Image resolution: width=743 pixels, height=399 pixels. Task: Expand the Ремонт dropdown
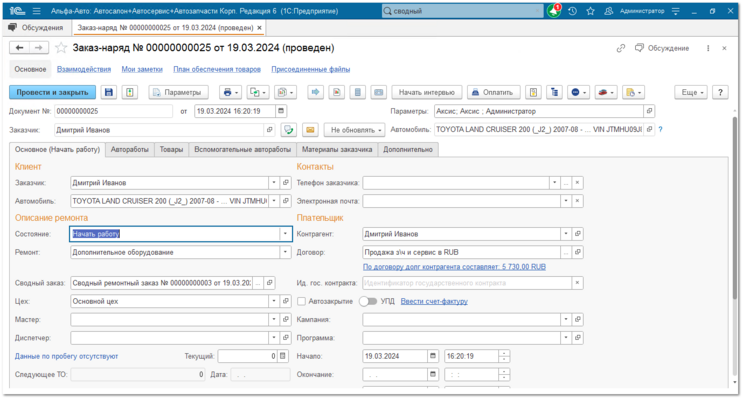[285, 252]
